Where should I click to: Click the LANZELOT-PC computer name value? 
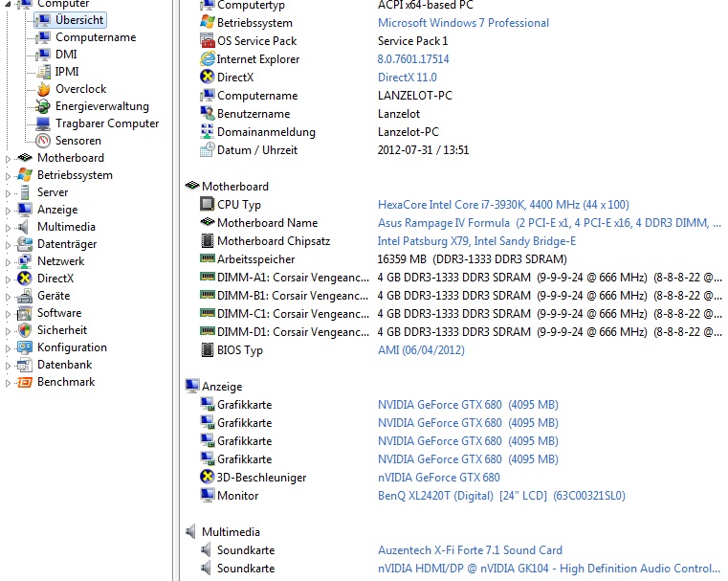coord(414,95)
